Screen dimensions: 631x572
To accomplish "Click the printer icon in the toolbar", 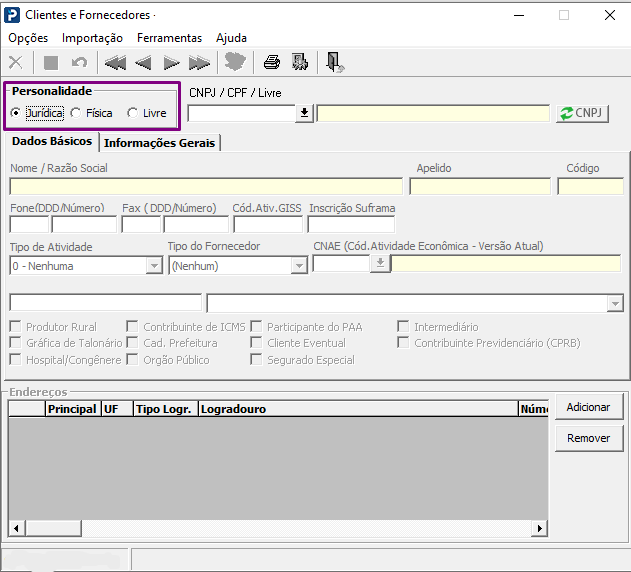I will (271, 63).
